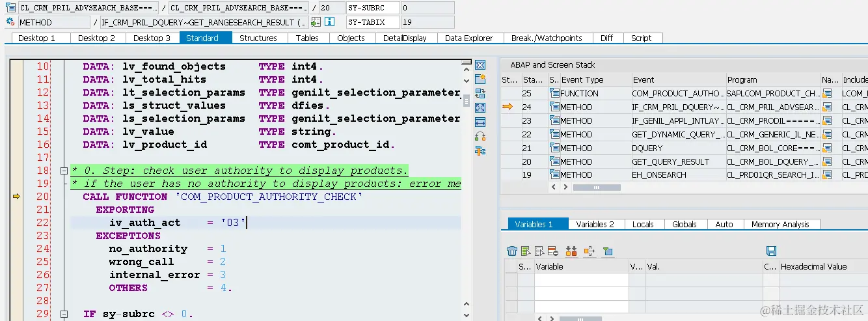Click the left scroll arrow under the stack table

click(x=554, y=187)
